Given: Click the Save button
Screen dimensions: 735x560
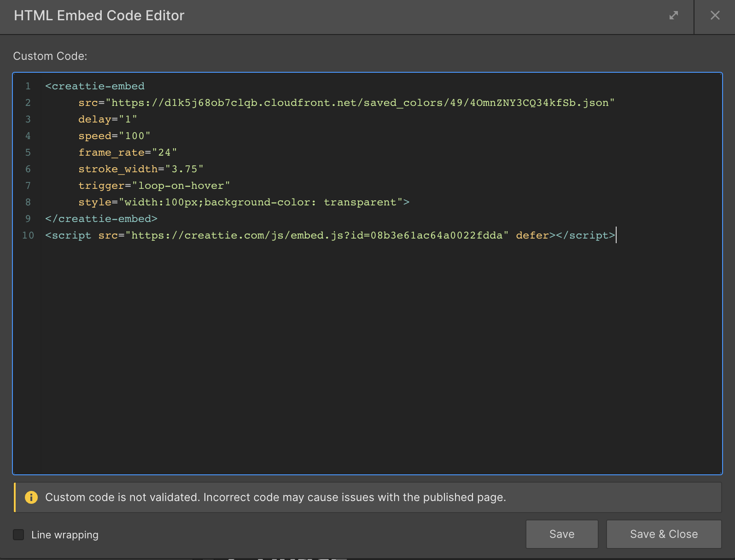Looking at the screenshot, I should coord(562,534).
